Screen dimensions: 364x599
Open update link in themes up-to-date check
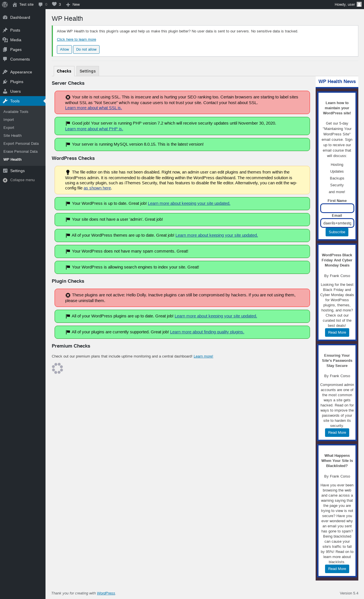[x=217, y=235]
